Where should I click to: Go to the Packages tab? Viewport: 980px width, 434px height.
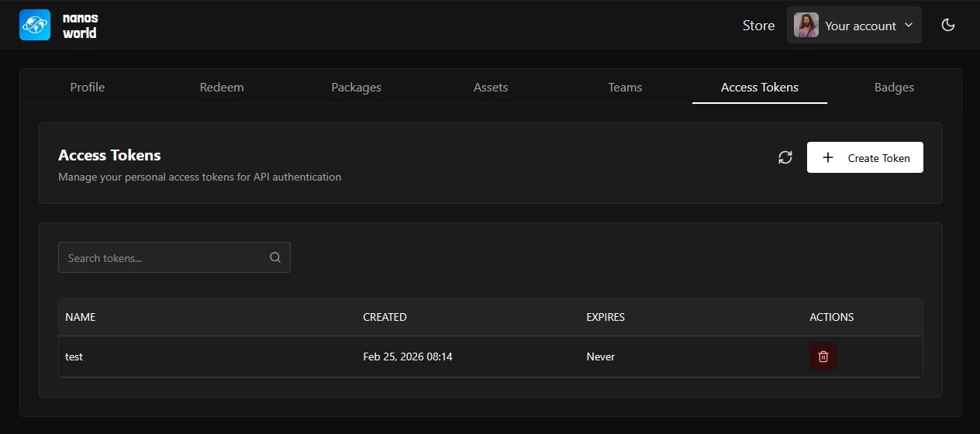click(x=356, y=87)
